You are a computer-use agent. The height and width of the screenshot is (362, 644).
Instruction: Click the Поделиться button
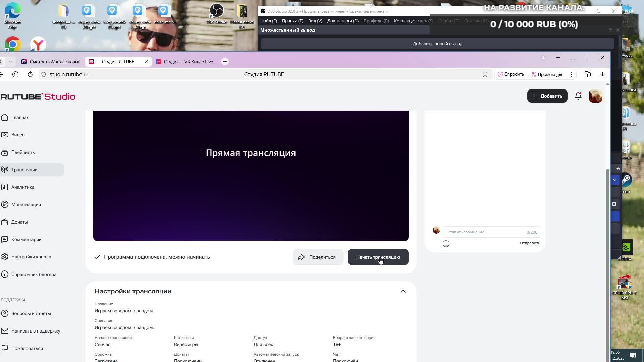point(318,257)
